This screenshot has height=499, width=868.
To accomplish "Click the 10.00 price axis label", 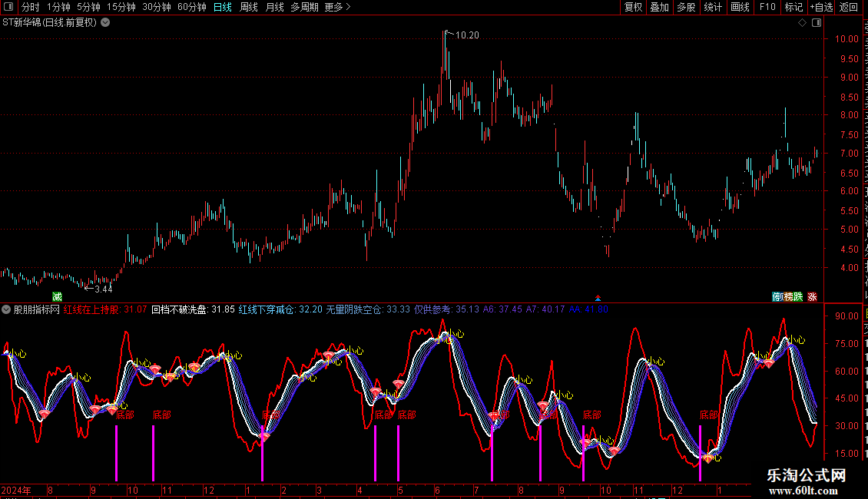I will pos(847,38).
